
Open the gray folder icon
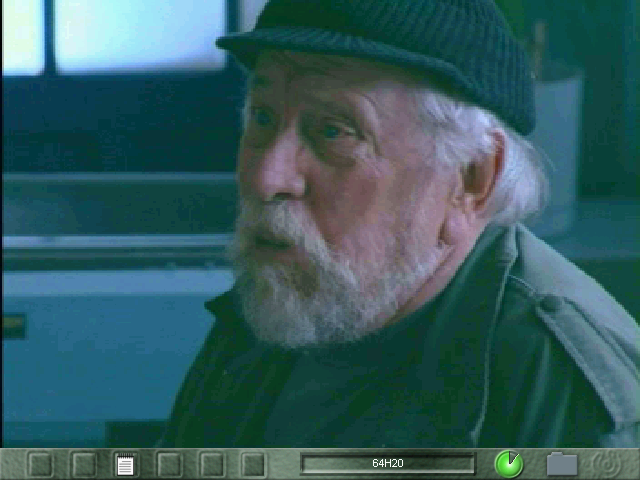[x=562, y=464]
